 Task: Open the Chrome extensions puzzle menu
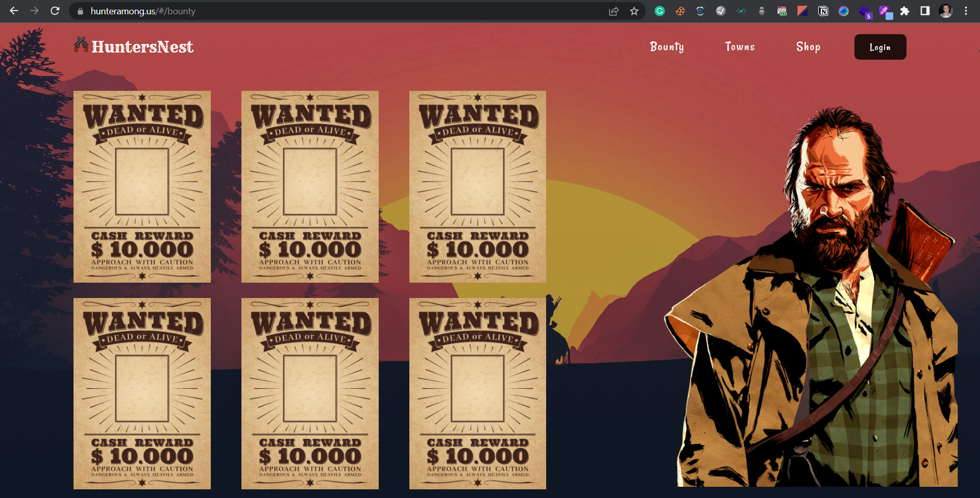[904, 11]
